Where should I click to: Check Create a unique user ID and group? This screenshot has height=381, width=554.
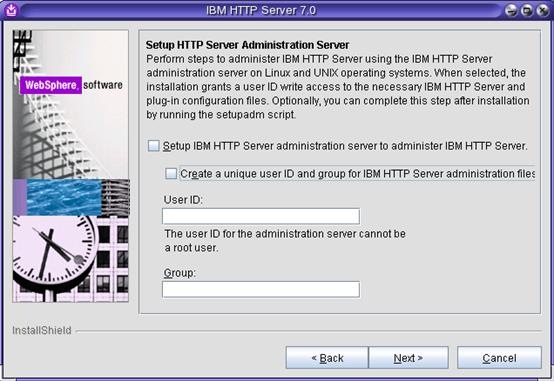pyautogui.click(x=171, y=174)
